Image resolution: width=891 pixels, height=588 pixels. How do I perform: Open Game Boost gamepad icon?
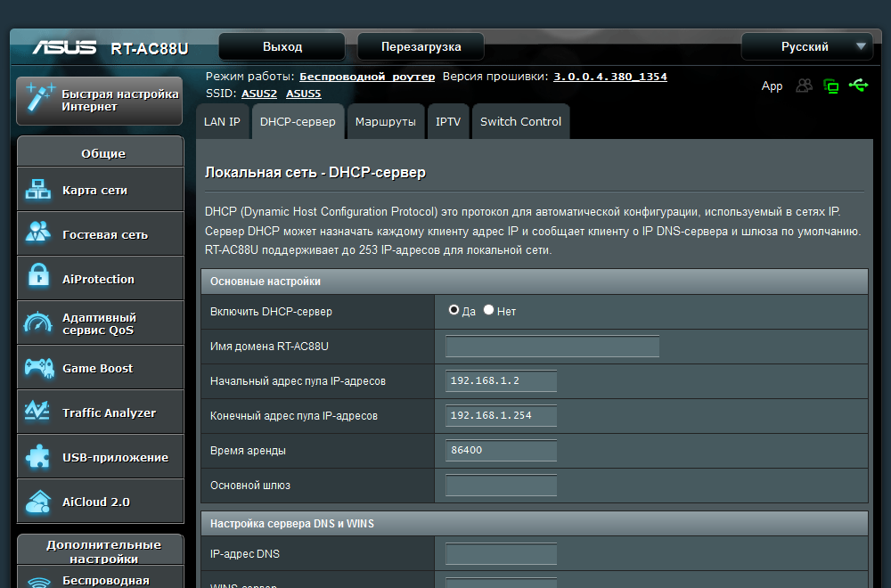38,367
